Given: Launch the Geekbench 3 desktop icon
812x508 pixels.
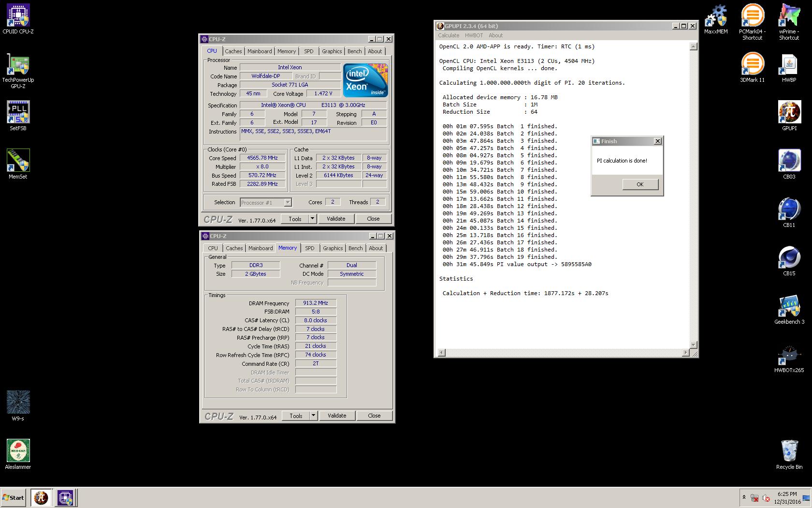Looking at the screenshot, I should point(789,310).
